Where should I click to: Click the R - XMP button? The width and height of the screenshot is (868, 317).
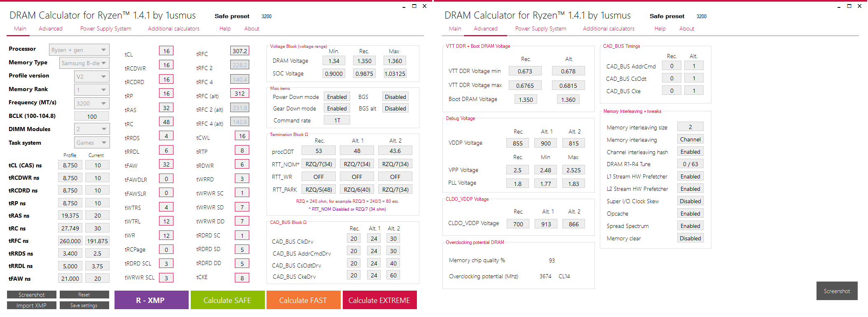click(151, 300)
